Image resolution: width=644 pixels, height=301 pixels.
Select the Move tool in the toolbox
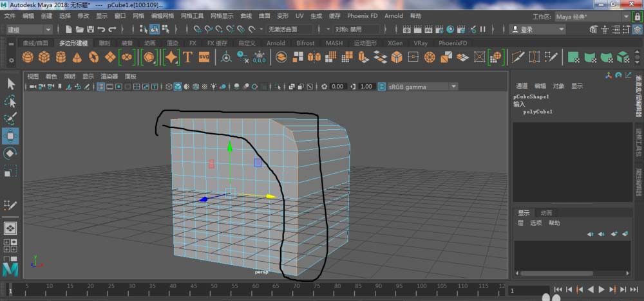(x=10, y=136)
